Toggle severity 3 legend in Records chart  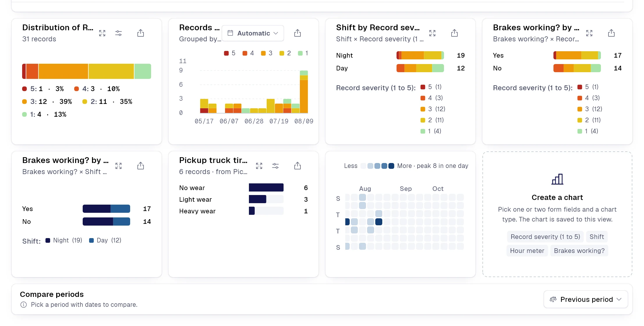coord(267,53)
